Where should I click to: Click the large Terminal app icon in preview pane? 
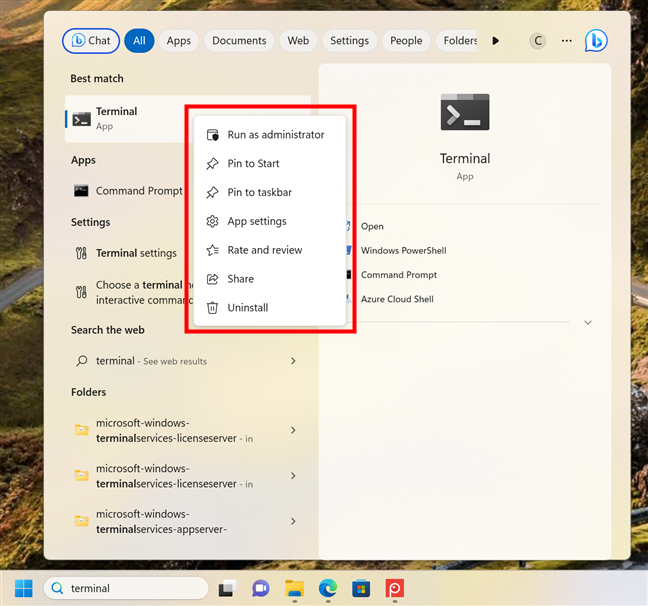(465, 112)
